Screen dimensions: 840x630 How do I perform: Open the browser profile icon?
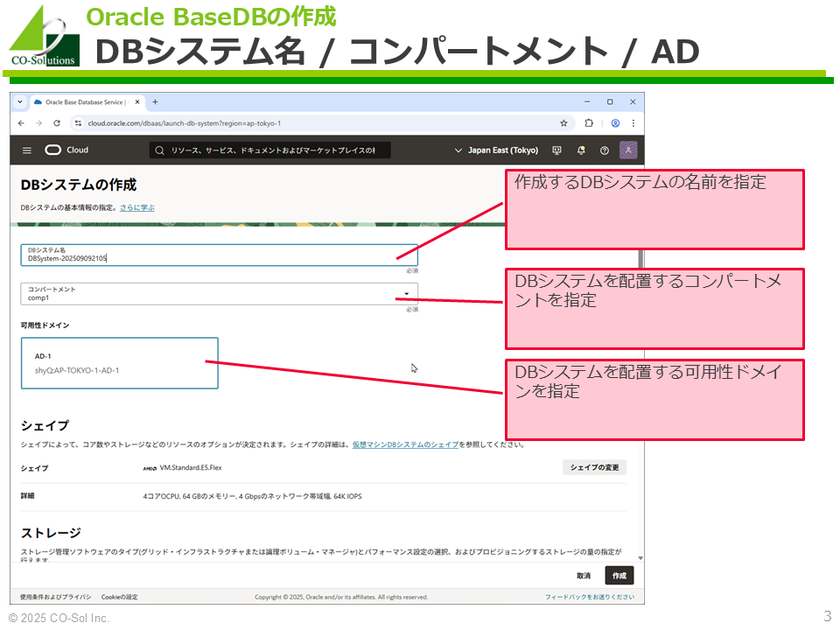pos(615,123)
